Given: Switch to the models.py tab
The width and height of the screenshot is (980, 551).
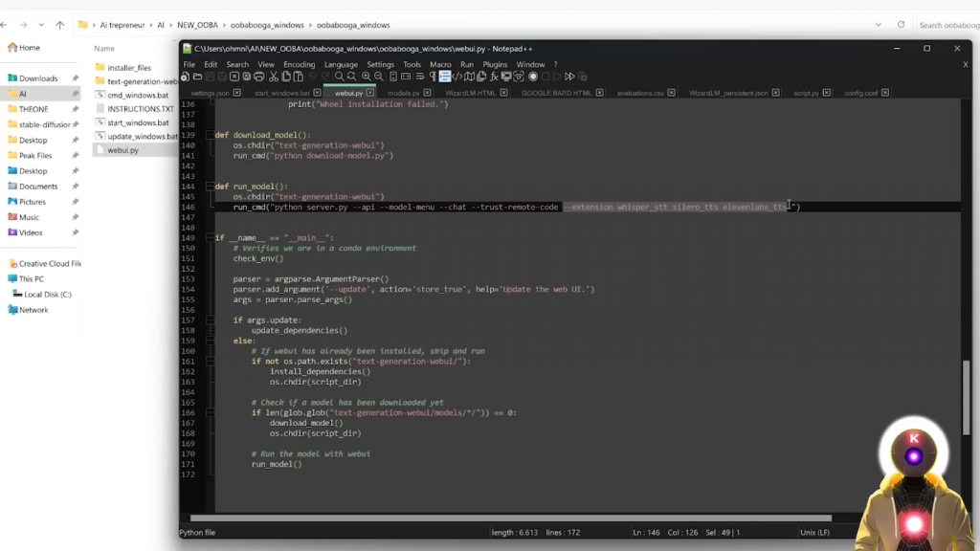Looking at the screenshot, I should coord(403,93).
